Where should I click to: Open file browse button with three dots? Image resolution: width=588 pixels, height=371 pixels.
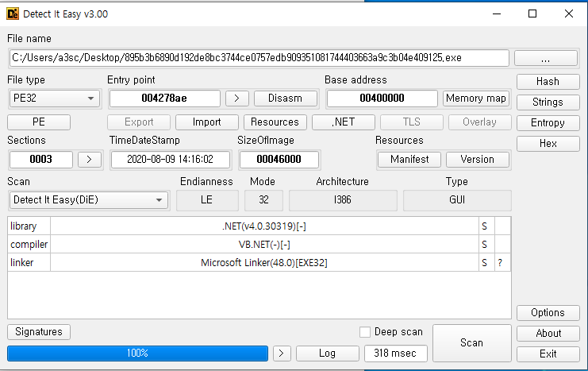pos(546,58)
